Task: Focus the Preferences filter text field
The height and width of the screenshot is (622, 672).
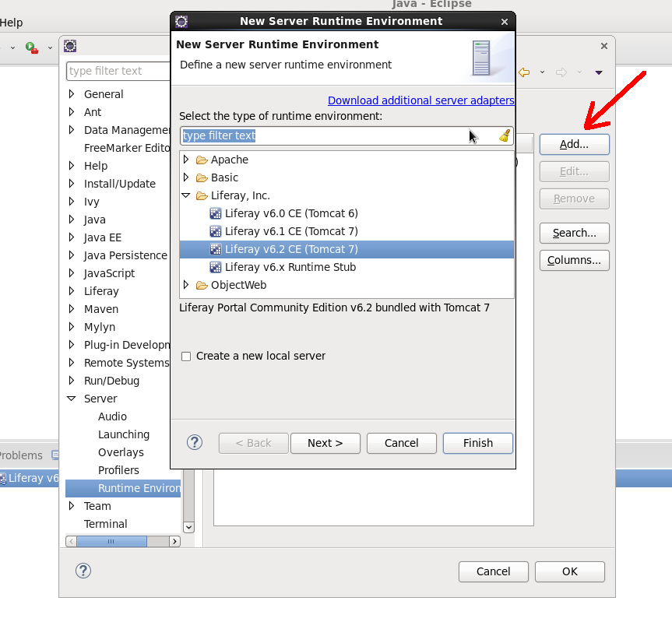Action: click(118, 71)
